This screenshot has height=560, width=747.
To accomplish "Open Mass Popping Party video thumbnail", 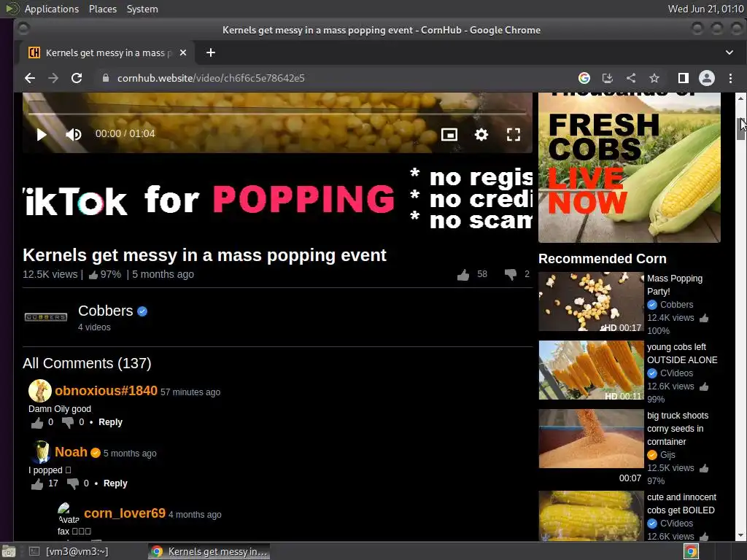I will [591, 301].
